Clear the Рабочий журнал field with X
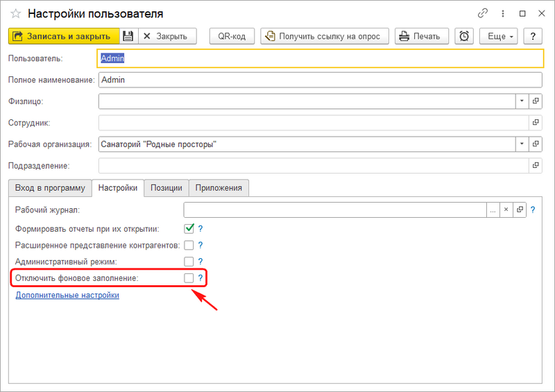The image size is (555, 392). (506, 210)
